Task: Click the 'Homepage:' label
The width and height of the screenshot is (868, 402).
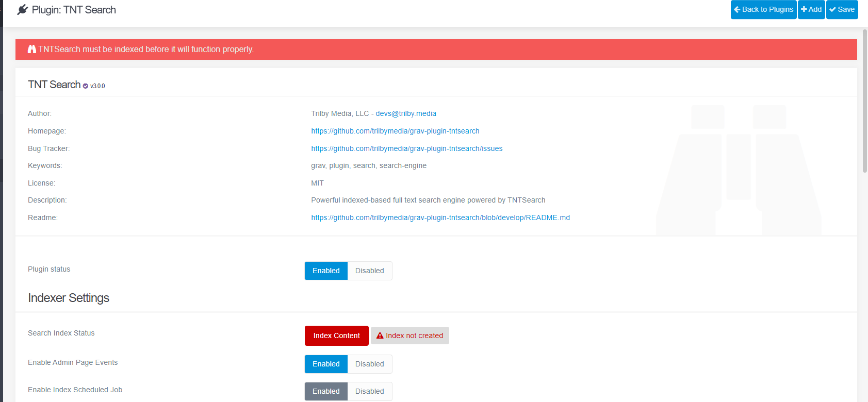Action: 47,131
